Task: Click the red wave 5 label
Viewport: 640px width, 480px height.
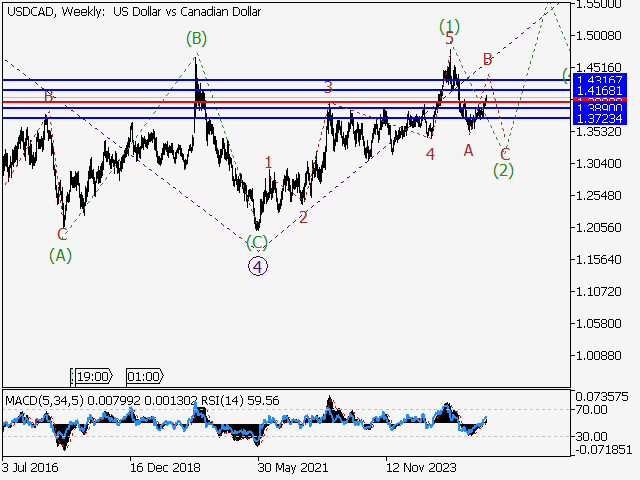Action: [x=449, y=39]
